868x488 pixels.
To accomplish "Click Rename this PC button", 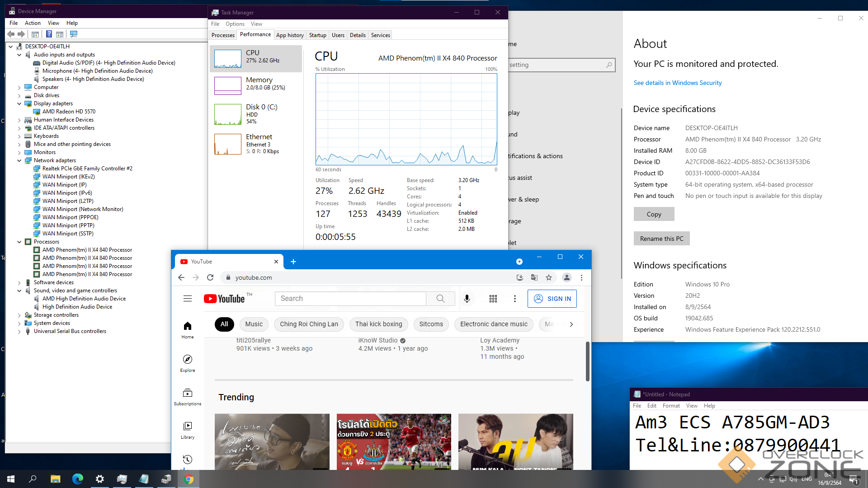I will pyautogui.click(x=661, y=239).
